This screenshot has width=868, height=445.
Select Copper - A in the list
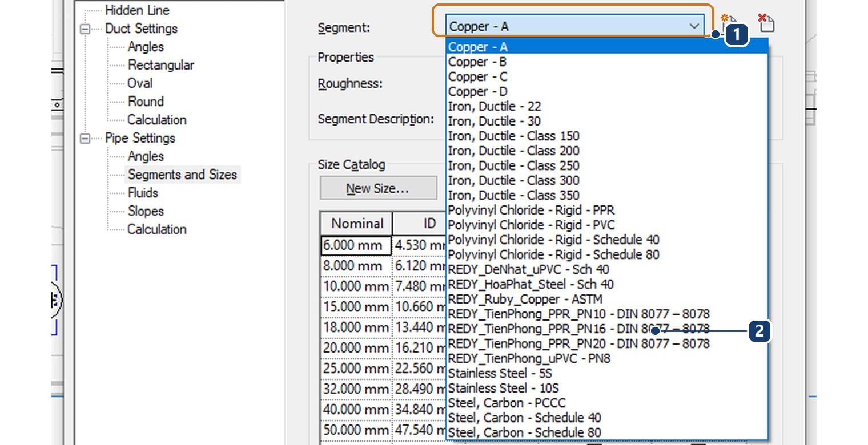click(607, 47)
